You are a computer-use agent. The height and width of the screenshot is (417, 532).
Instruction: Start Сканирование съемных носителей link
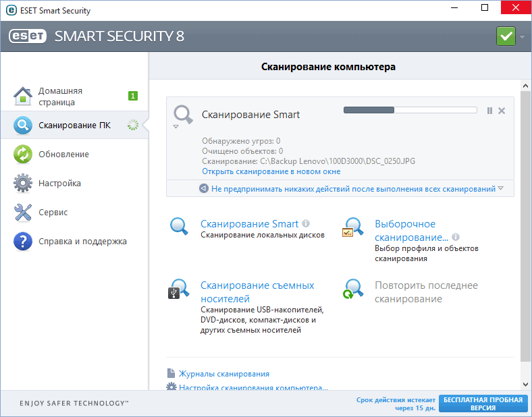[257, 292]
